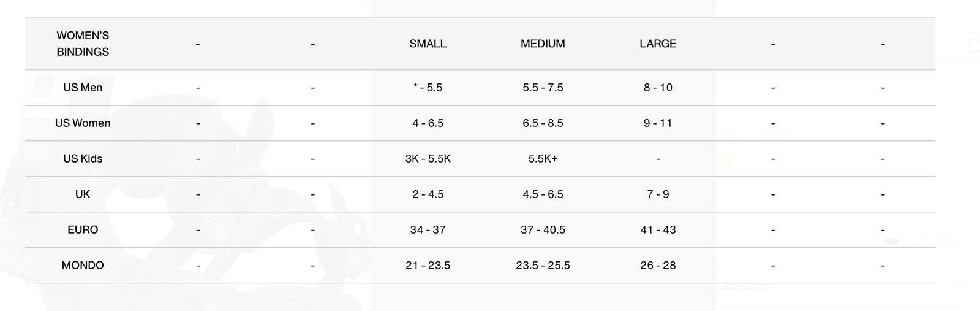Click the US Men row label
The width and height of the screenshot is (980, 311).
(x=83, y=88)
